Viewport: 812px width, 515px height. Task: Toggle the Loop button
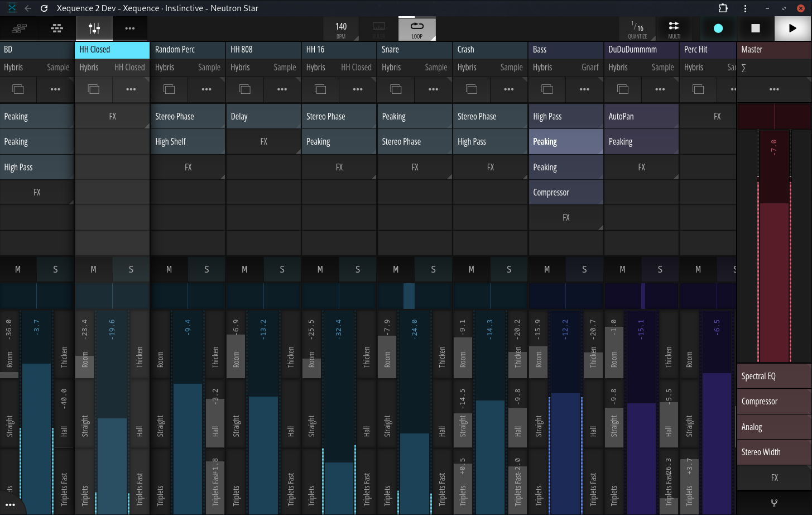[417, 28]
